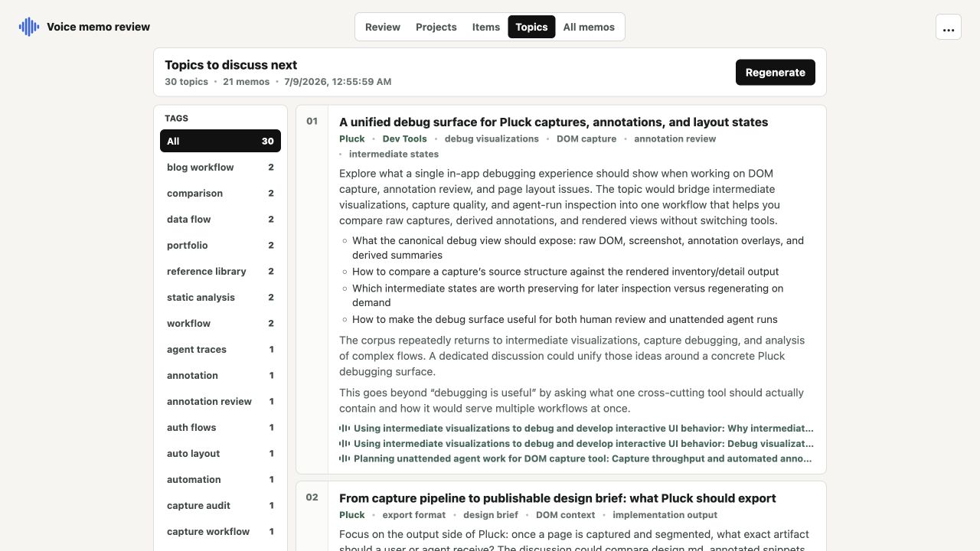Click the '30 topics' count text
Viewport: 980px width, 551px height.
[186, 82]
